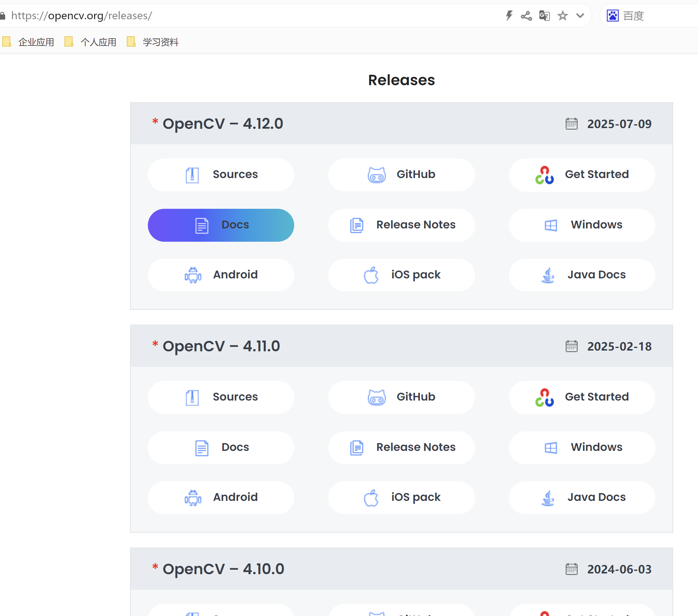Click the translate page icon

click(544, 16)
